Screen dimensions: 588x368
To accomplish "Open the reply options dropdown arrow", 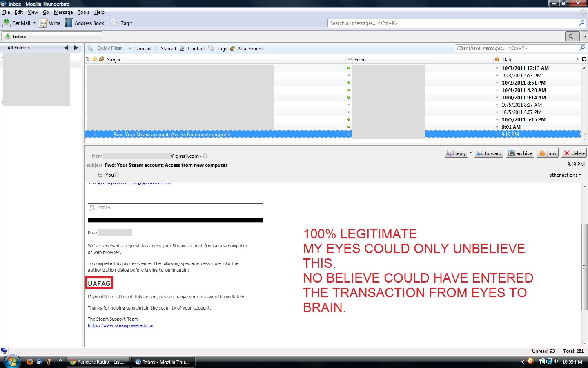I will (x=470, y=153).
